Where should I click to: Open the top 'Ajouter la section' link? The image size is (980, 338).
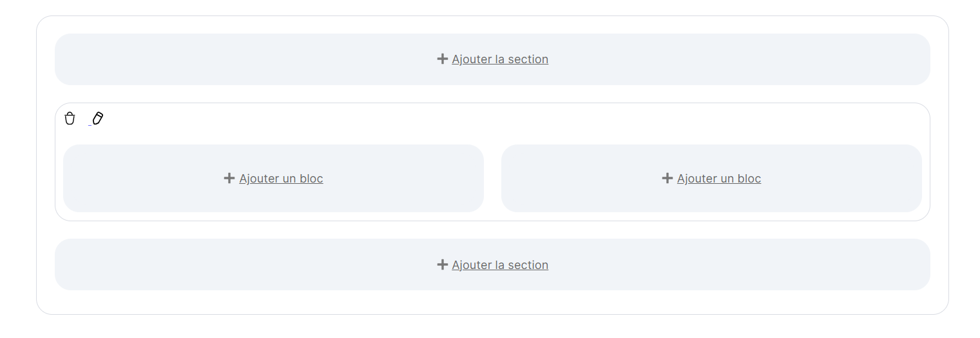tap(500, 59)
